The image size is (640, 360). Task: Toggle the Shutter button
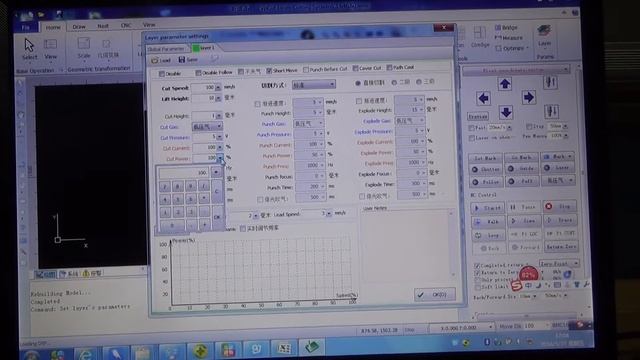click(x=486, y=169)
